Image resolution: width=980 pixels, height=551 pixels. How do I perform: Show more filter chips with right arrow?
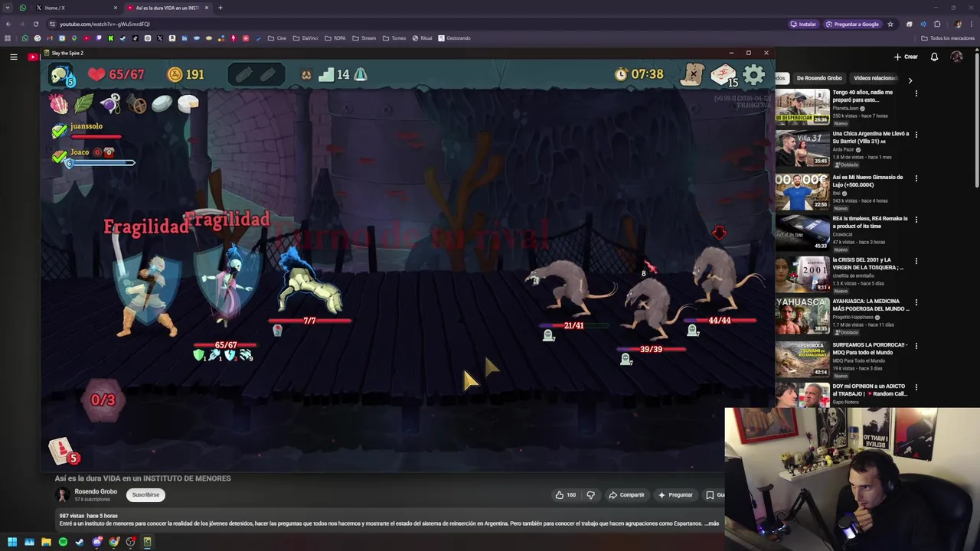click(910, 80)
